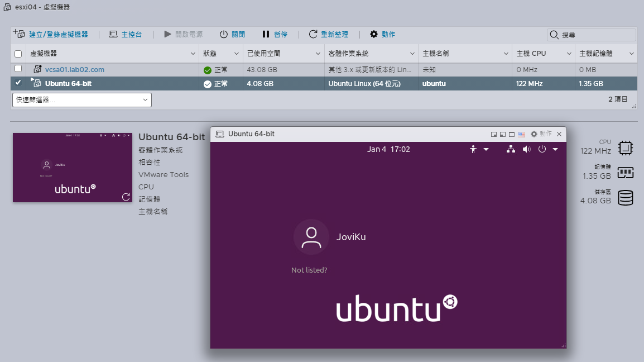Image resolution: width=644 pixels, height=362 pixels.
Task: Click the Ubuntu VM console preview thumbnail
Action: click(73, 168)
